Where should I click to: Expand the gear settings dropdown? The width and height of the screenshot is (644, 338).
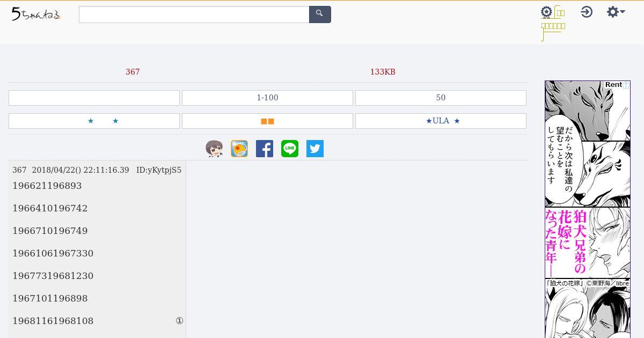click(x=616, y=12)
